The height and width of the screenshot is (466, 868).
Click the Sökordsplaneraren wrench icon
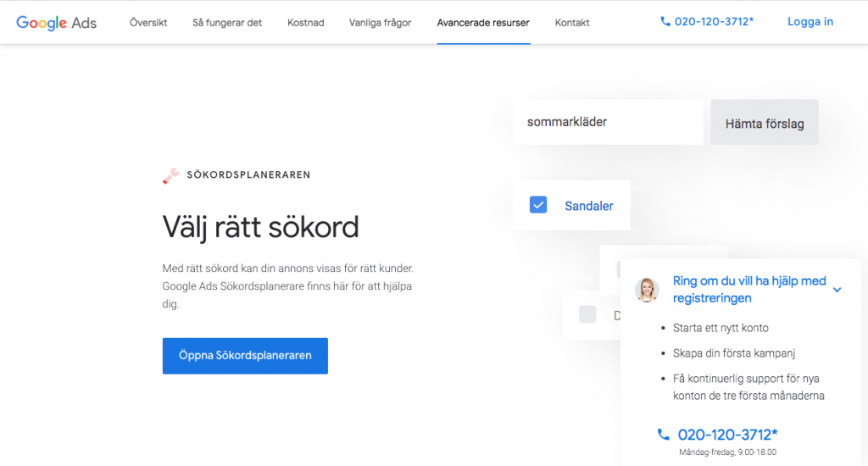[170, 176]
